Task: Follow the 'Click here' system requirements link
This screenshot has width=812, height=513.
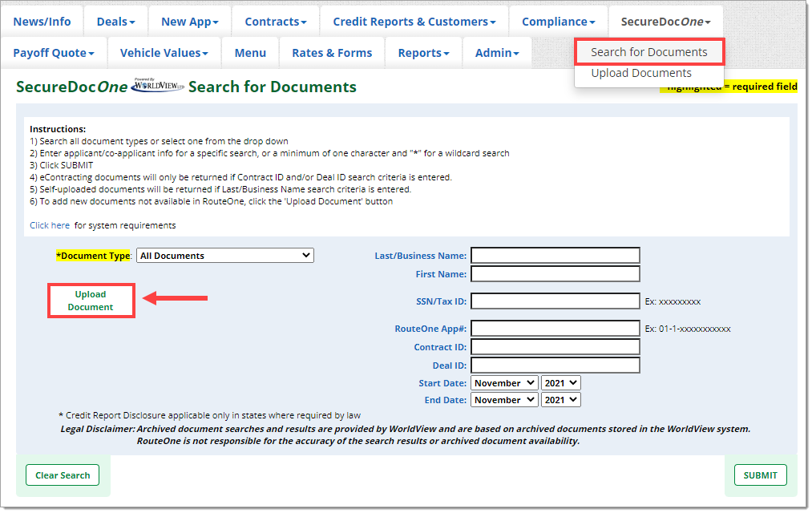Action: click(x=50, y=225)
